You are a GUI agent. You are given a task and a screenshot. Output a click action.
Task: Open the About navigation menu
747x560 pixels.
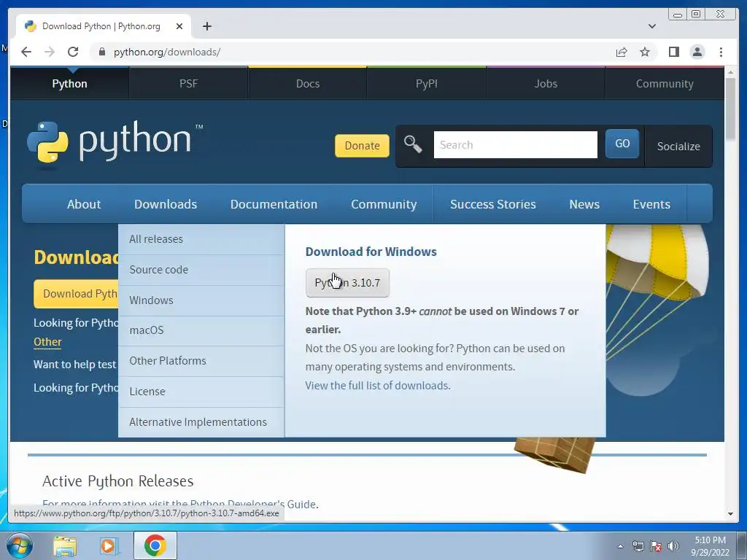[x=84, y=204]
